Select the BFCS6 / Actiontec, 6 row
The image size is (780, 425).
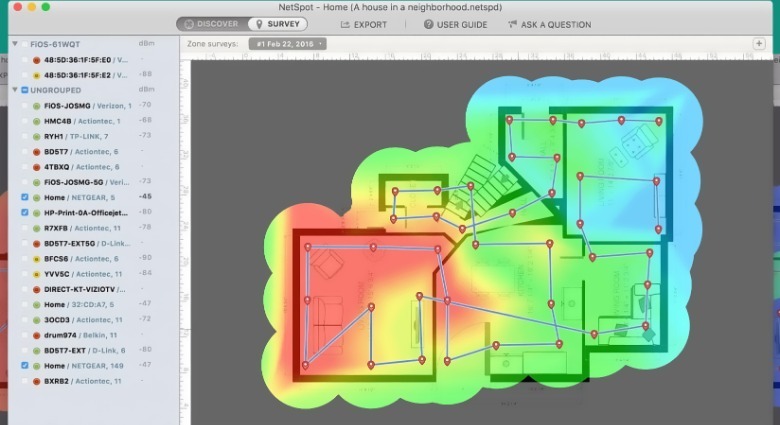click(94, 258)
